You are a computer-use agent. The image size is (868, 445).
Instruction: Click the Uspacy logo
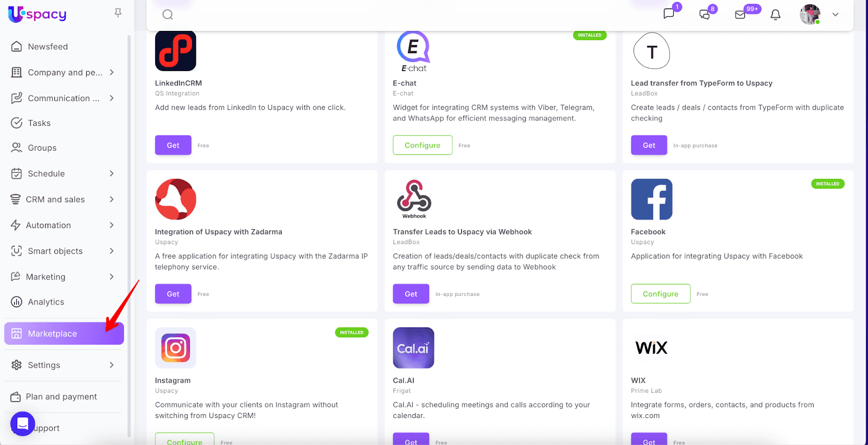tap(37, 14)
